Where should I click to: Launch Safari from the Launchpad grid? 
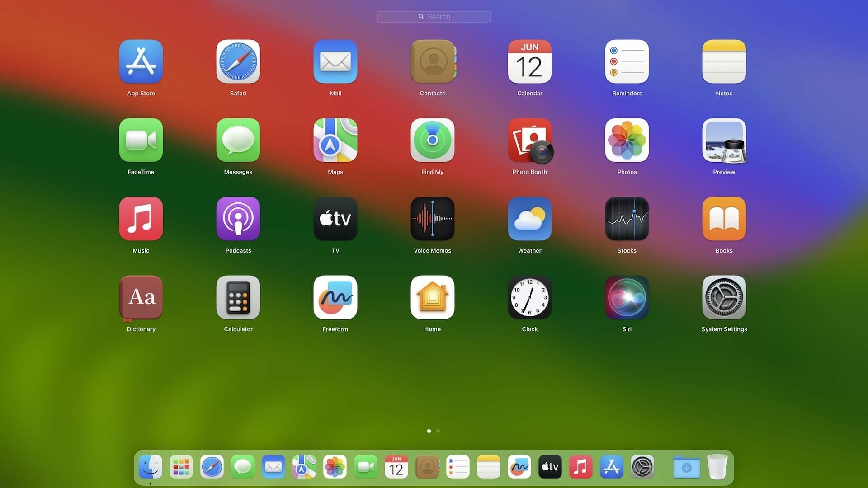click(x=238, y=61)
